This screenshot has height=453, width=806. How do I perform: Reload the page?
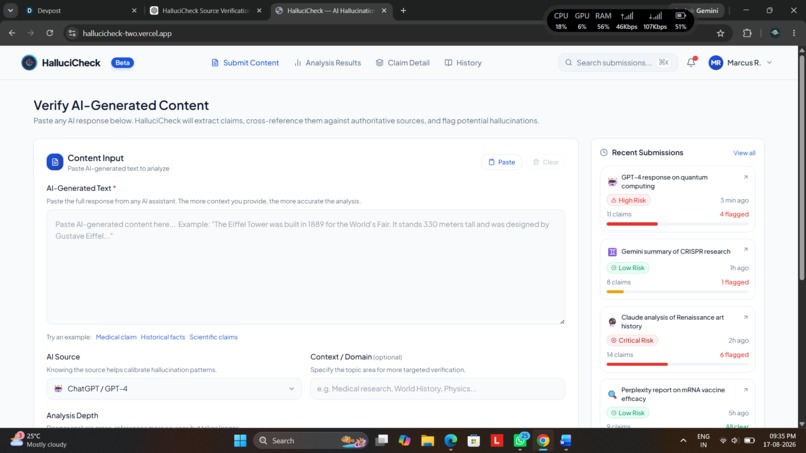tap(50, 33)
